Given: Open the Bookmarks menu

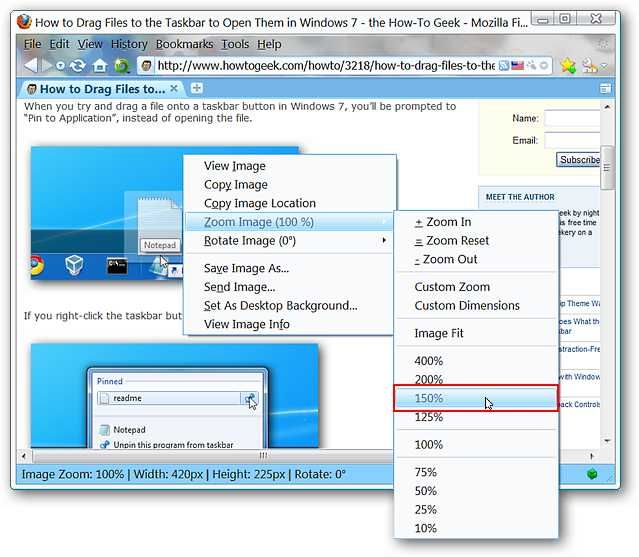Looking at the screenshot, I should (184, 44).
